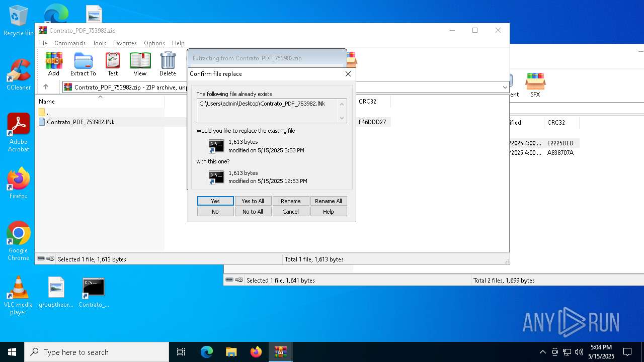This screenshot has width=644, height=362.
Task: Show hidden system tray icons
Action: click(x=542, y=352)
